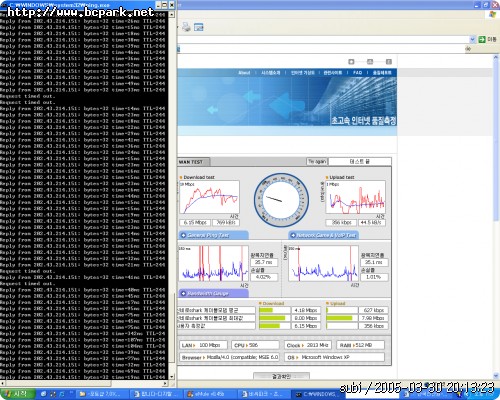Click plus icon beside Network Game & VoIP Test

293,235
